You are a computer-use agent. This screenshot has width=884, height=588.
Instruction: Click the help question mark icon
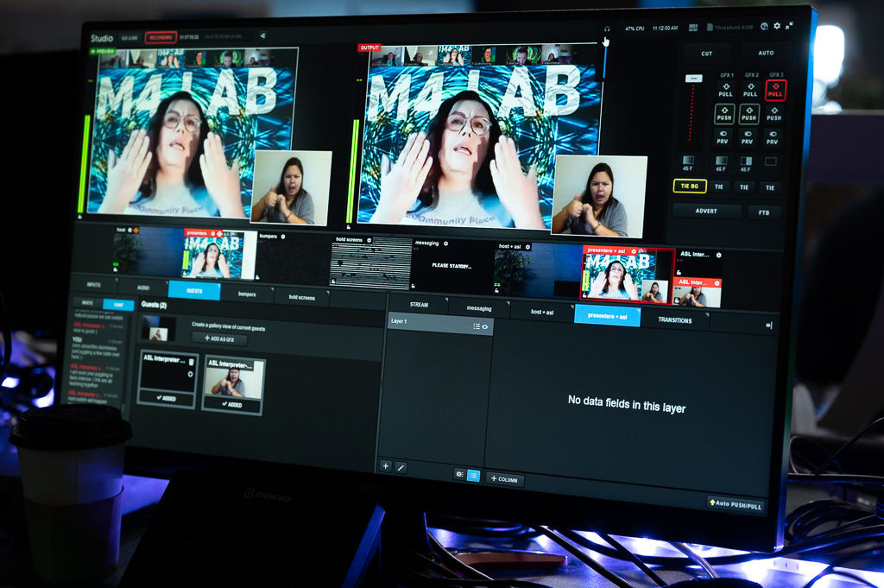pos(764,27)
